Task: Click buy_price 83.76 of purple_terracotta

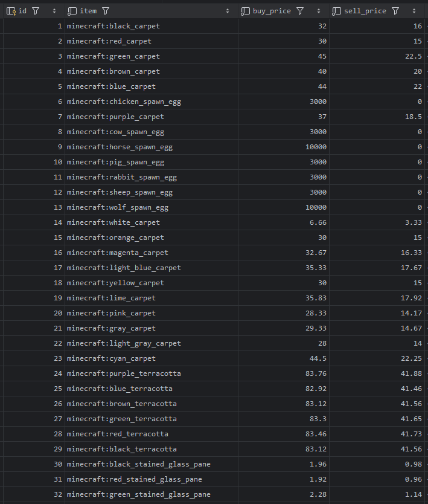Action: pyautogui.click(x=284, y=373)
